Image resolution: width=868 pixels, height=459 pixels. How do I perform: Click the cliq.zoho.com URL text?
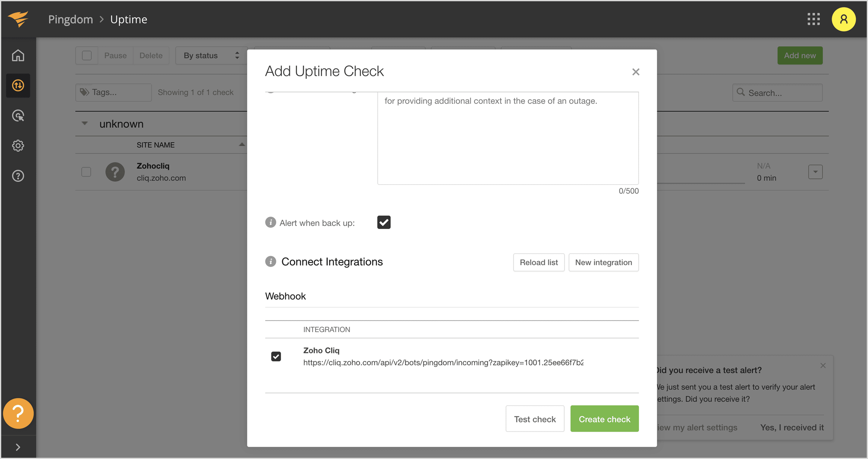coord(161,178)
